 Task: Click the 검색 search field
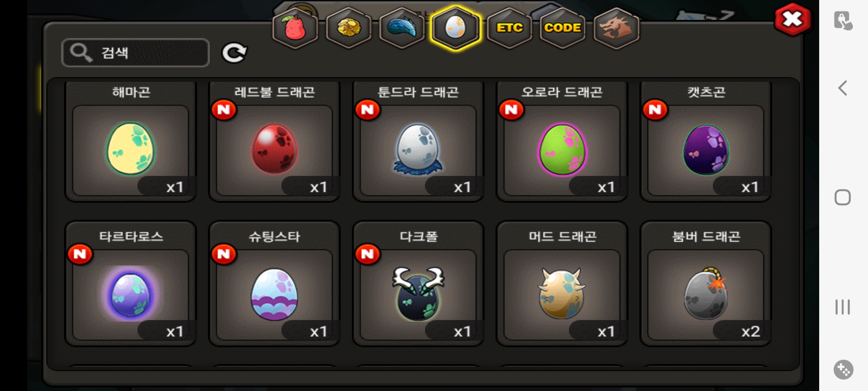136,53
